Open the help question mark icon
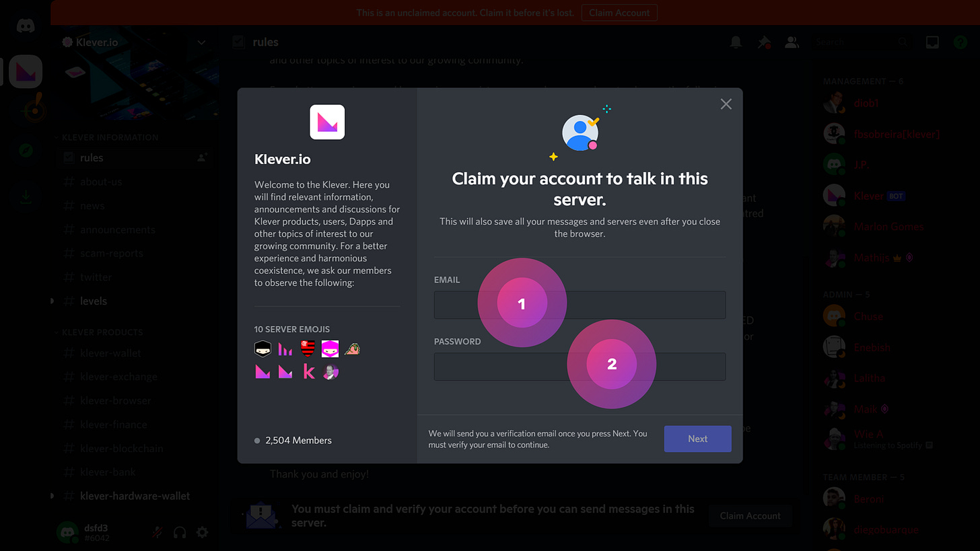Image resolution: width=980 pixels, height=551 pixels. [x=960, y=42]
